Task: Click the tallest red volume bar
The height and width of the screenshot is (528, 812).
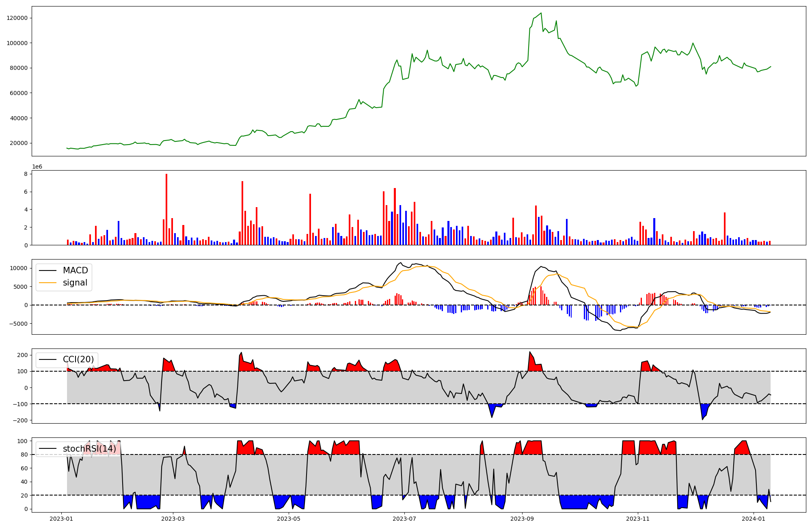Action: point(166,209)
